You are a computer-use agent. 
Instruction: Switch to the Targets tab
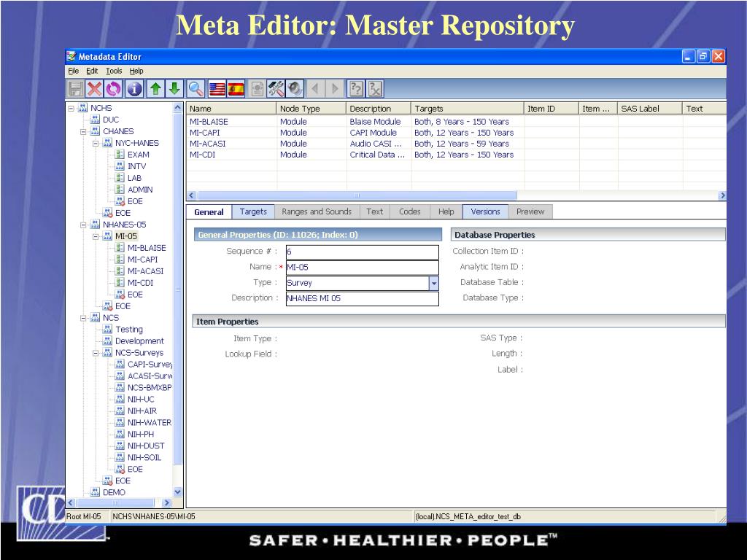[253, 211]
